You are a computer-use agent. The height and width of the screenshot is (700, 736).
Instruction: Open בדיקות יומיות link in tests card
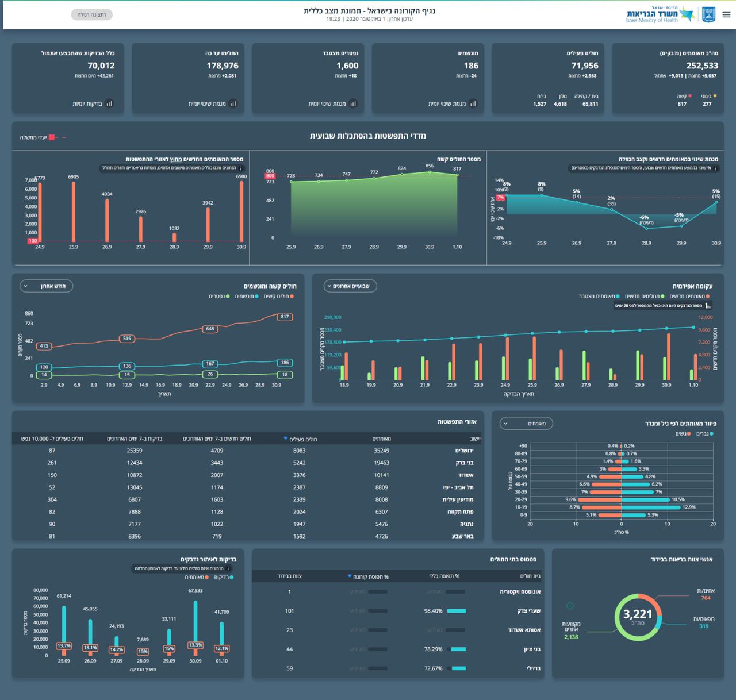[93, 103]
